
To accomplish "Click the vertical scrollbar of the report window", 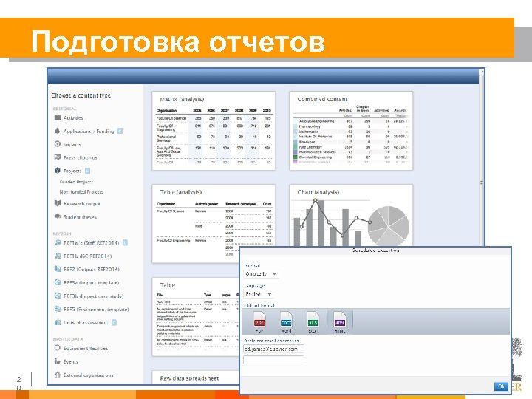I will pos(482,183).
